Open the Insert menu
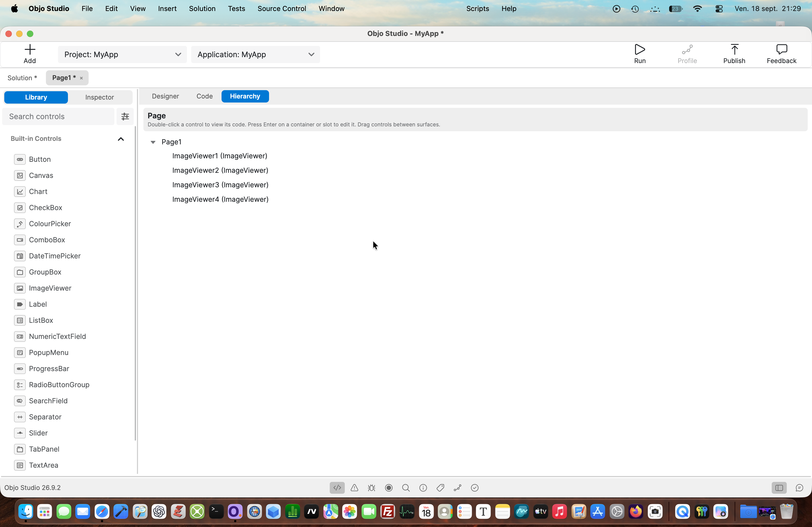The width and height of the screenshot is (812, 527). point(167,9)
